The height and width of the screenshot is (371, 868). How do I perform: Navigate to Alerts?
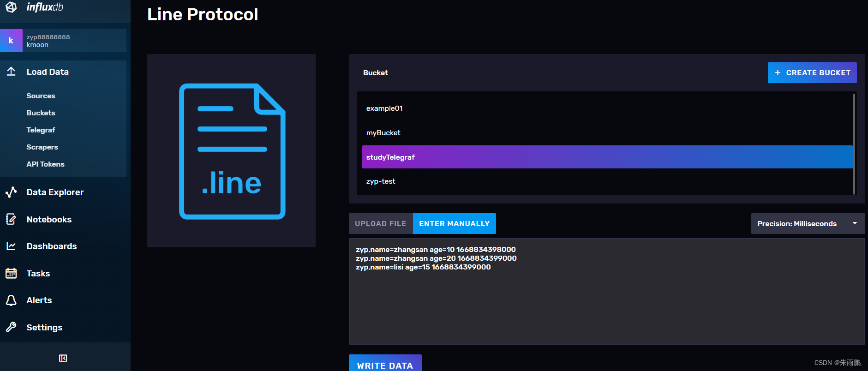pyautogui.click(x=39, y=300)
